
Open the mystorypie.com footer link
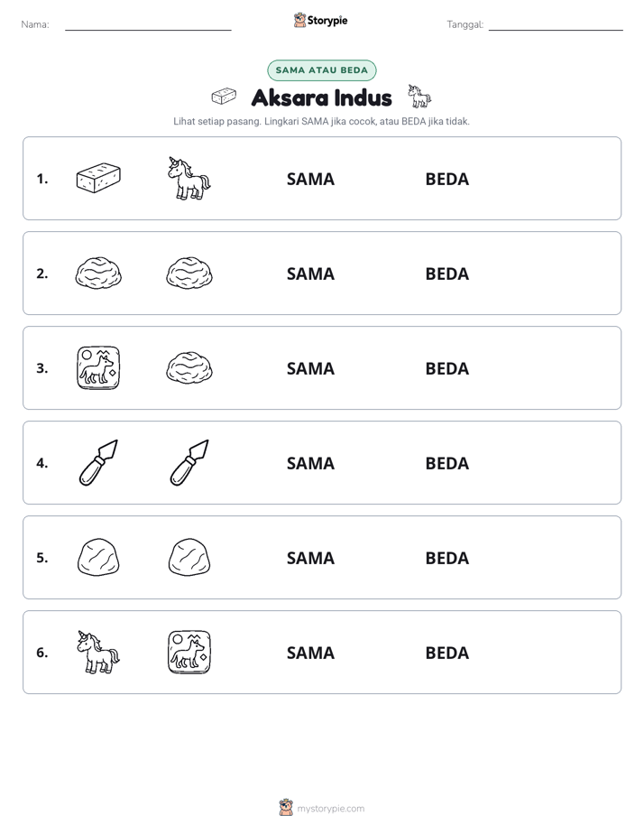[322, 808]
